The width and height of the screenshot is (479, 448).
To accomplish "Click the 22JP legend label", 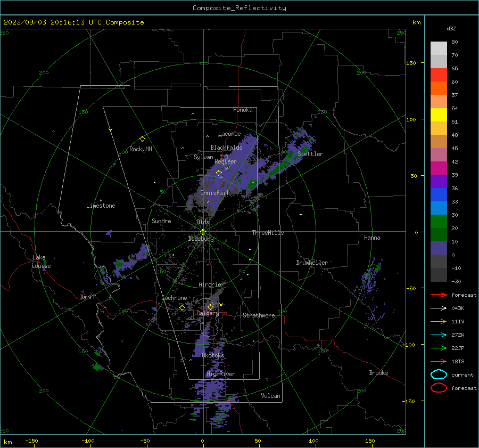I will click(x=458, y=348).
